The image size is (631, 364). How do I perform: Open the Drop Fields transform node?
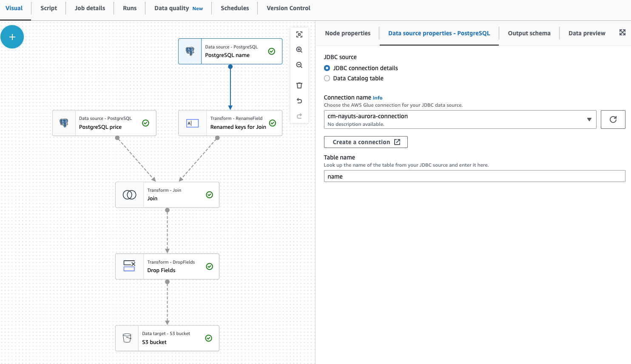pos(167,267)
